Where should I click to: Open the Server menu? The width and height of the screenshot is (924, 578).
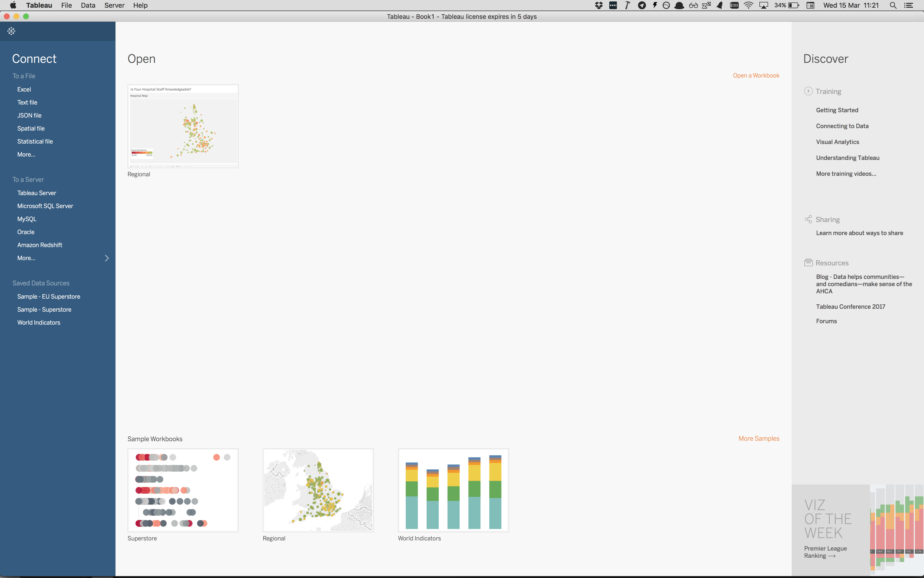[114, 5]
